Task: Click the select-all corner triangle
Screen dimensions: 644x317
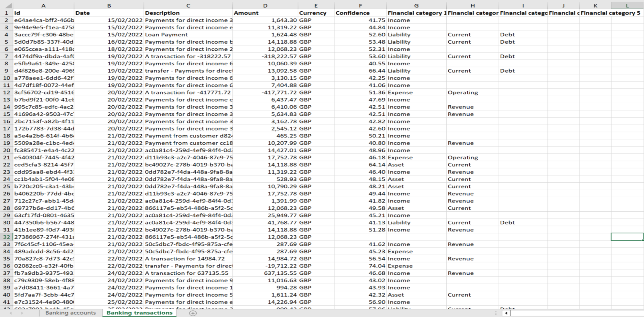Action: (x=9, y=6)
